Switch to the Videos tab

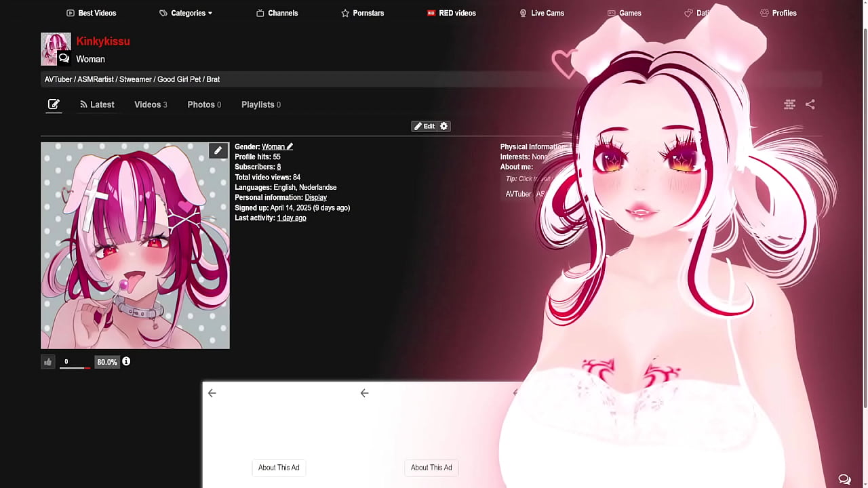[151, 104]
